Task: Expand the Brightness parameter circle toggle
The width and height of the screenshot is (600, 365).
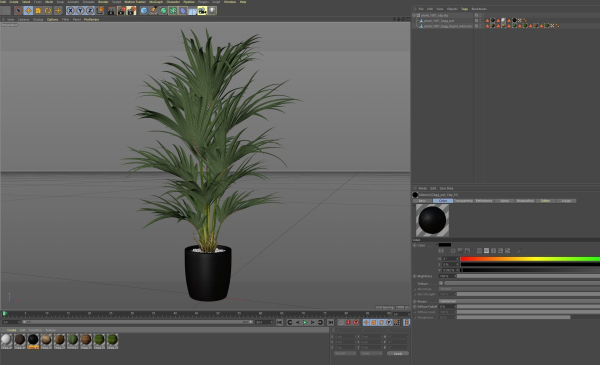Action: click(x=414, y=276)
